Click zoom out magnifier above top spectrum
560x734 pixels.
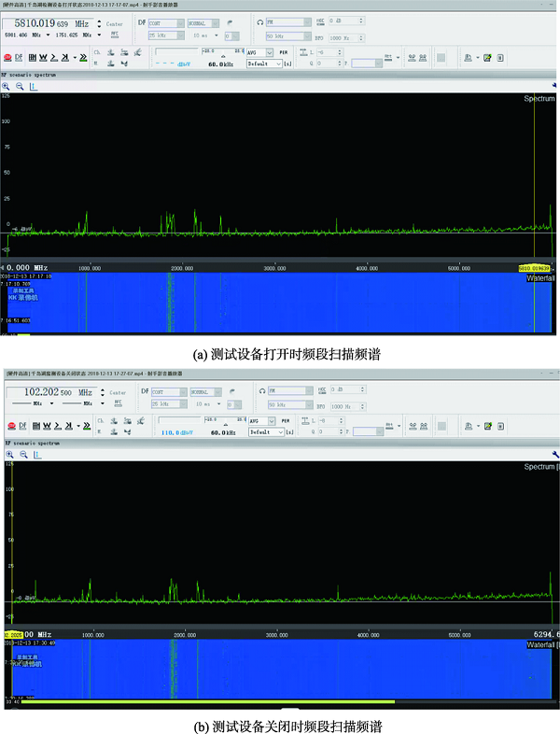click(20, 86)
